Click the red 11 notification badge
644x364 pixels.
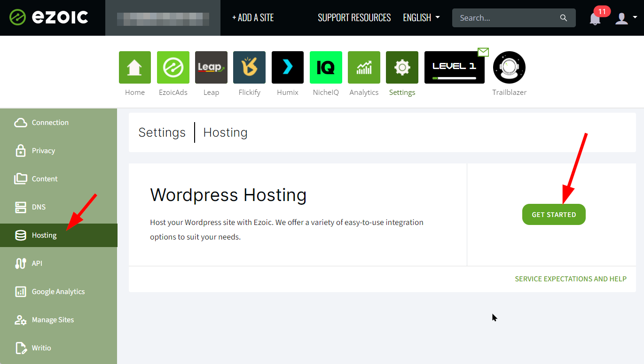[x=602, y=11]
